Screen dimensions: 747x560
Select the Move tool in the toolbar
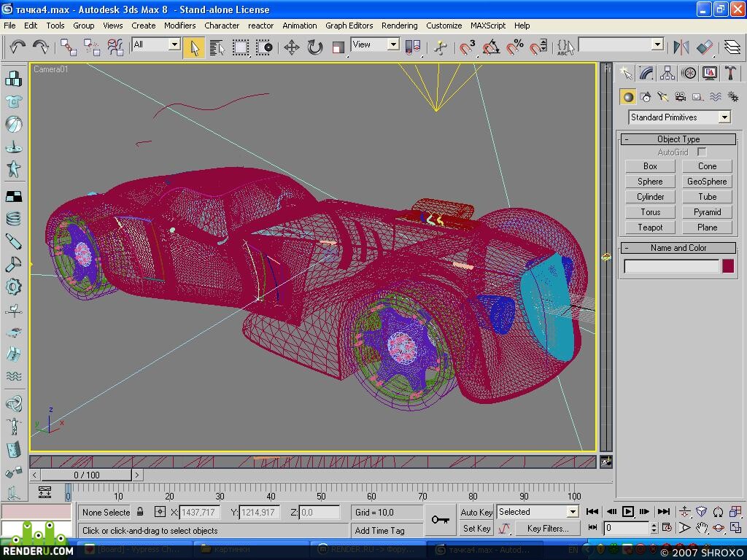click(x=291, y=47)
